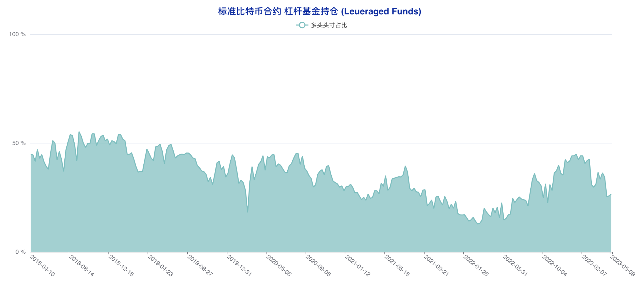Pick the 2018-12-18 date axis label
Image resolution: width=644 pixels, height=283 pixels.
coord(121,266)
